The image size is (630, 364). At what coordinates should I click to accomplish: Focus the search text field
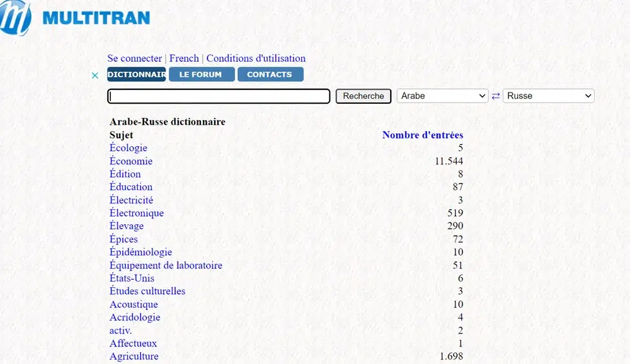219,96
